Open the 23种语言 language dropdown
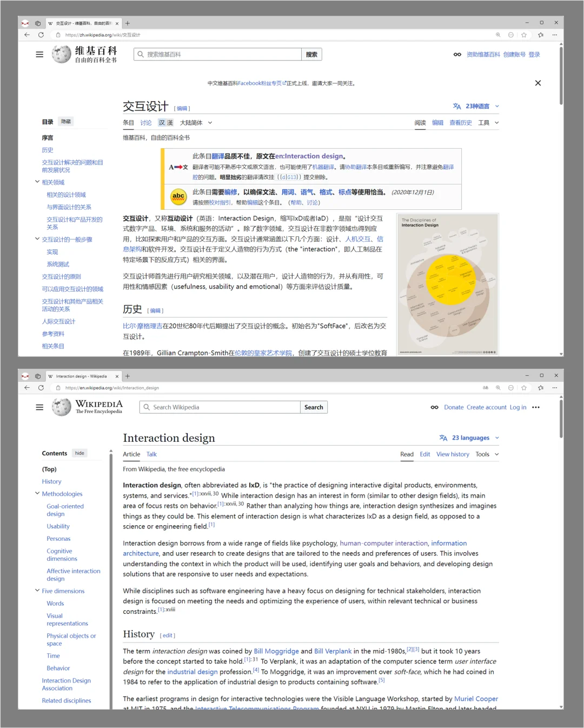584x728 pixels. click(476, 106)
